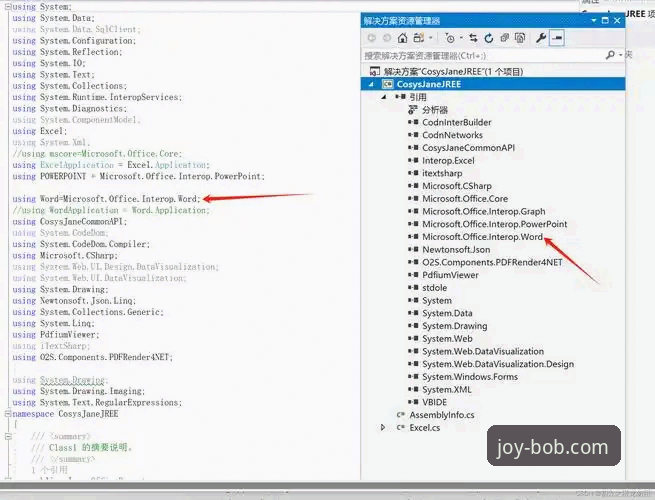The image size is (655, 500).
Task: Click the using Word=Microsoft.Office.Interop.Word code line
Action: point(106,199)
